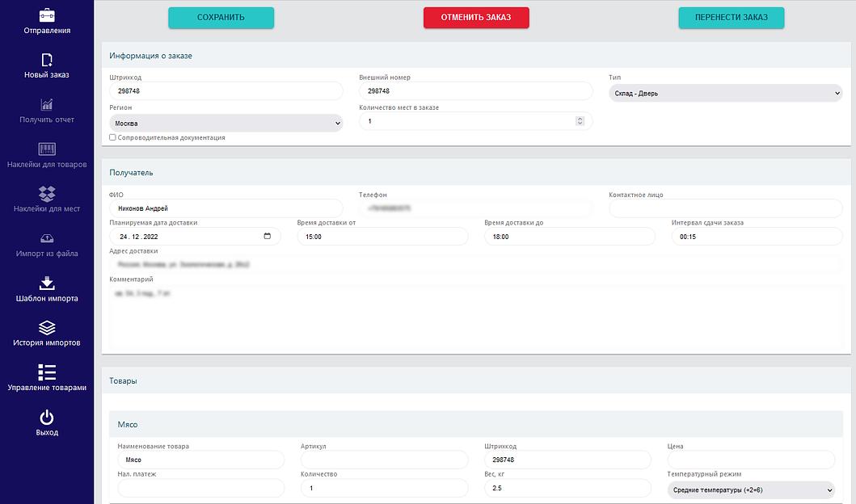Screen dimensions: 856x504
Task: Open История импортов layers icon
Action: pyautogui.click(x=47, y=327)
